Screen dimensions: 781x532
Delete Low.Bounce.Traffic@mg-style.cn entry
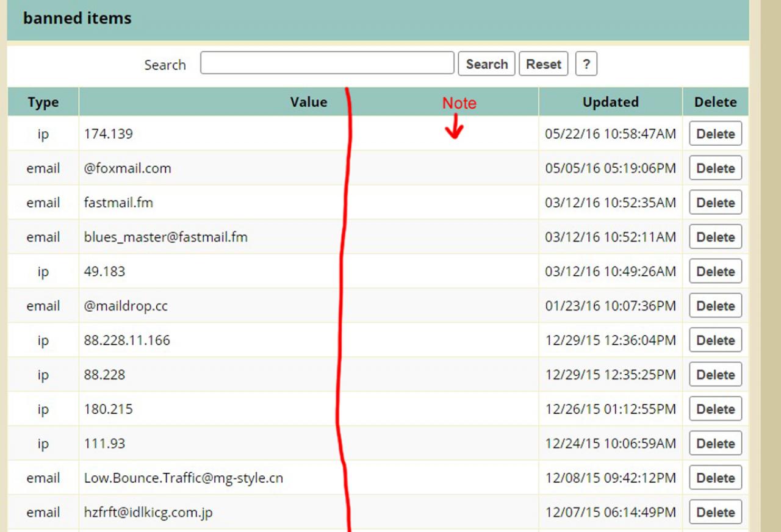click(715, 478)
